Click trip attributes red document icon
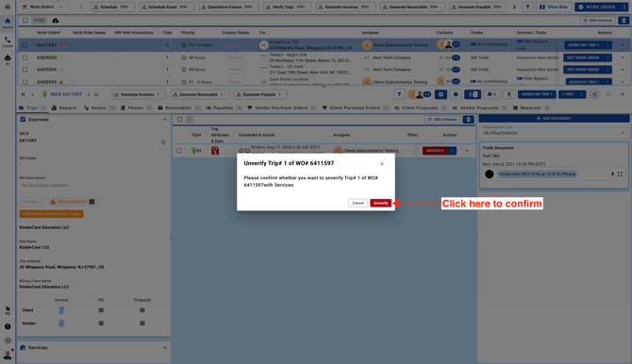Image resolution: width=632 pixels, height=364 pixels. [x=215, y=151]
